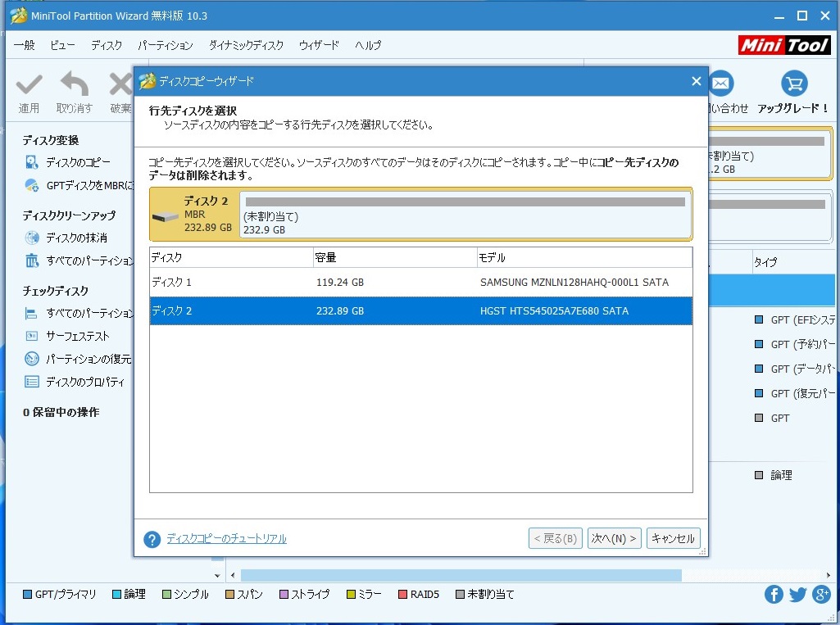Click the Apply (適用) checkmark icon
Viewport: 840px width, 625px height.
29,84
